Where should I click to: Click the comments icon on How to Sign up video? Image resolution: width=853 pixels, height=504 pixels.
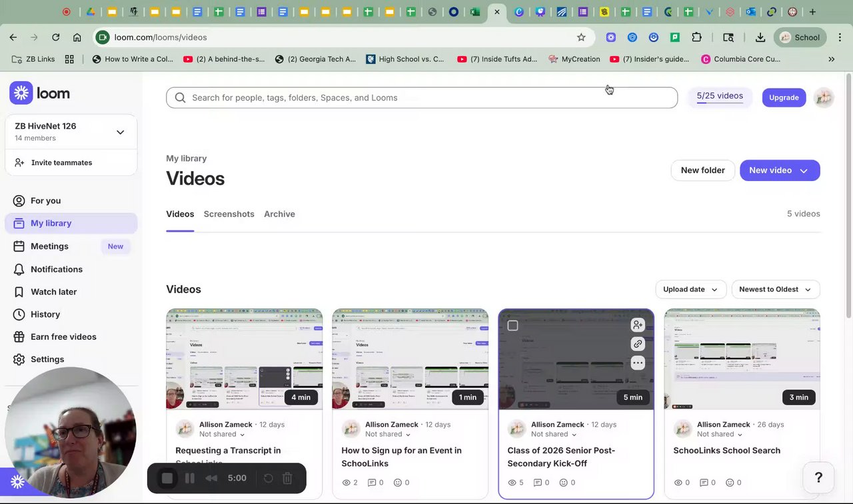[372, 483]
